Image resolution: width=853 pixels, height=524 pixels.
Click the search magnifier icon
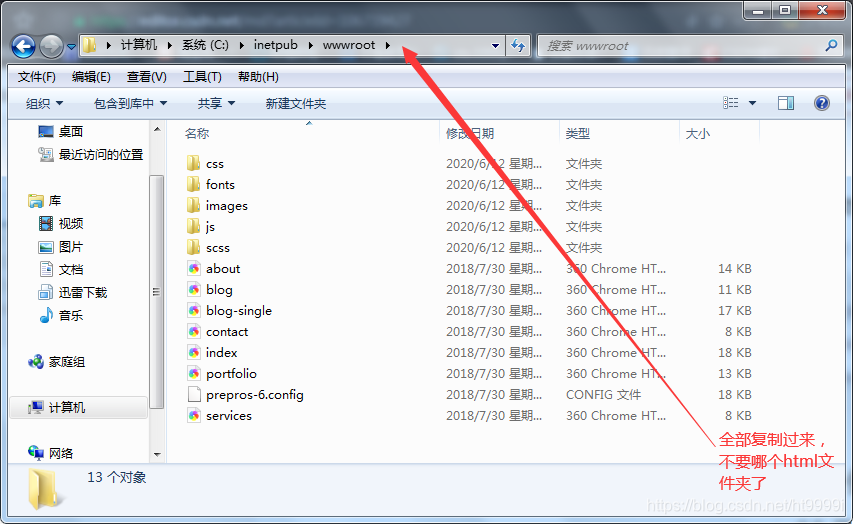pos(831,46)
